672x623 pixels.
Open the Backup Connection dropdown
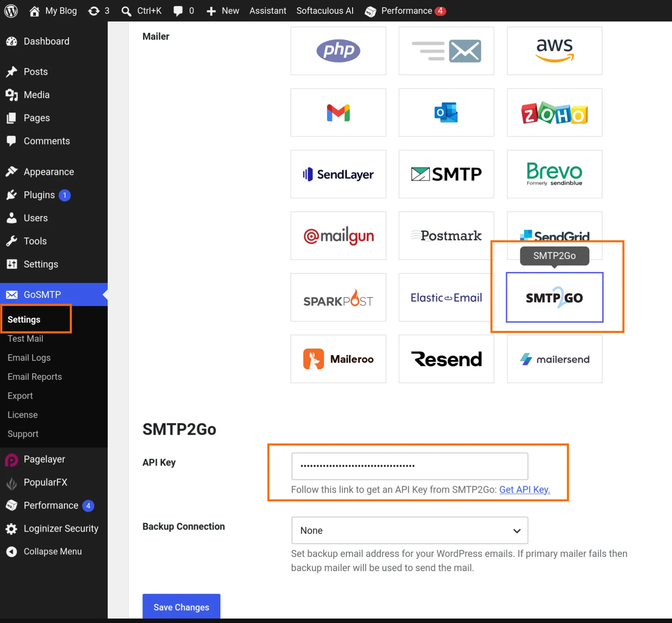[410, 530]
